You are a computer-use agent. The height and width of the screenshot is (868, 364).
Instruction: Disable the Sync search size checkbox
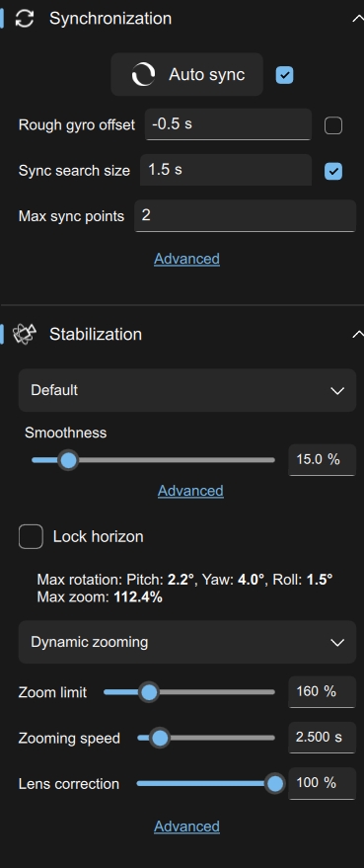click(333, 171)
